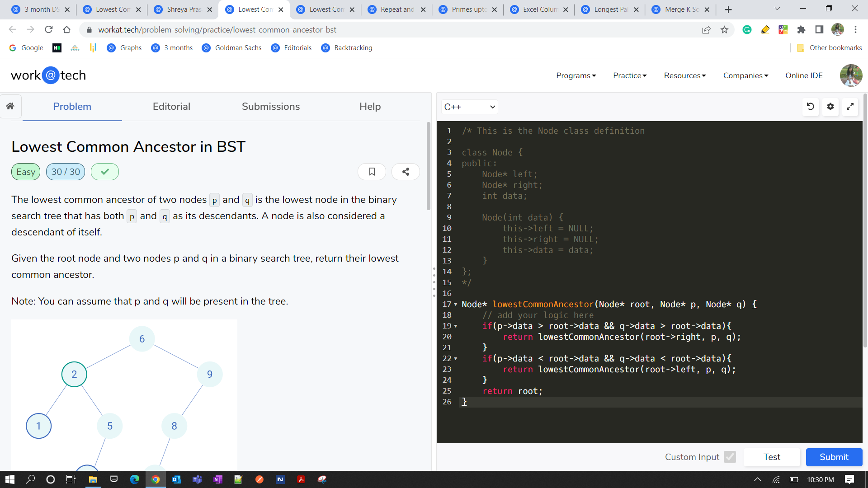Switch to the Editorial tab
This screenshot has height=488, width=868.
point(172,107)
